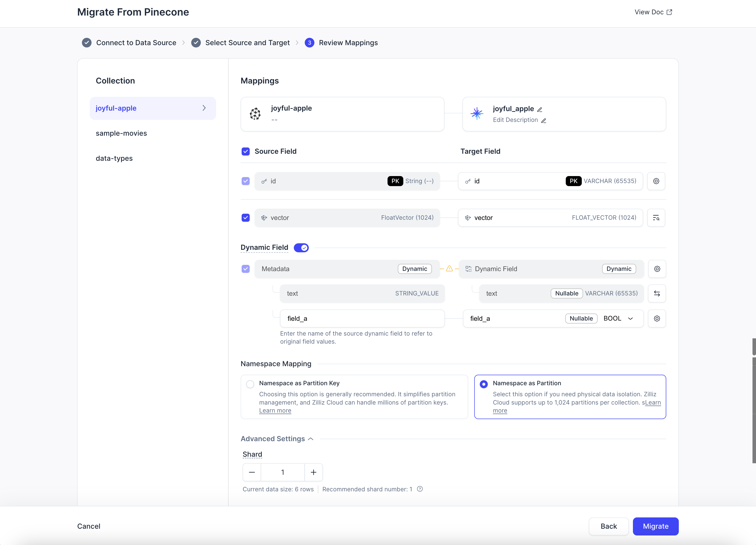Toggle the Source Field select-all checkbox

click(246, 151)
